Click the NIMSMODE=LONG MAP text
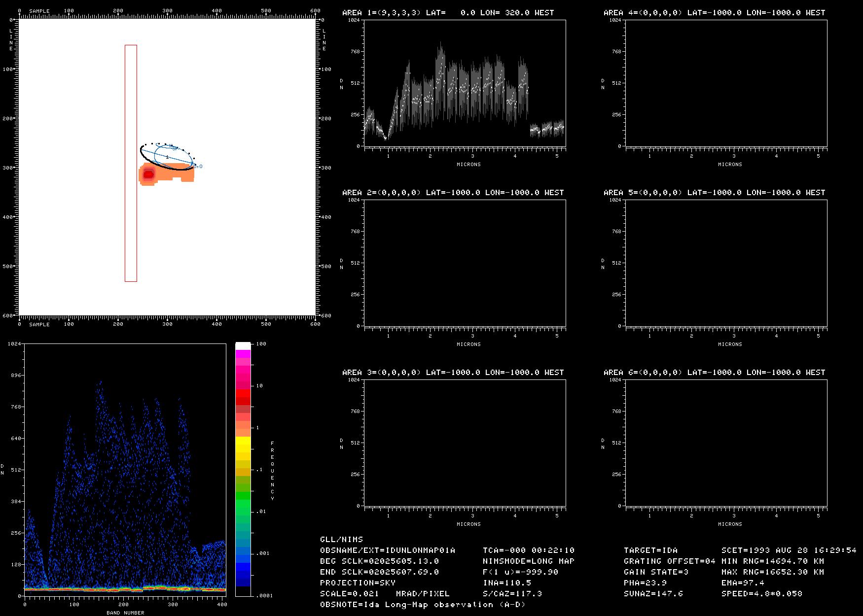 [x=528, y=561]
